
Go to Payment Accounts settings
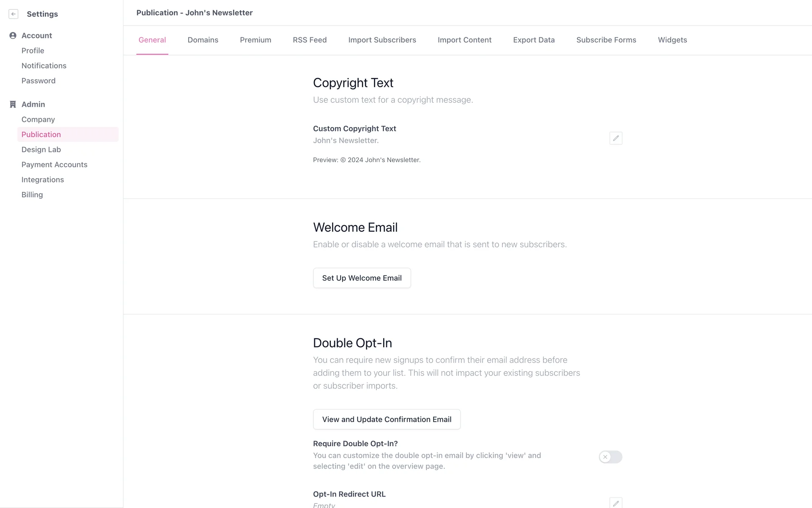54,165
